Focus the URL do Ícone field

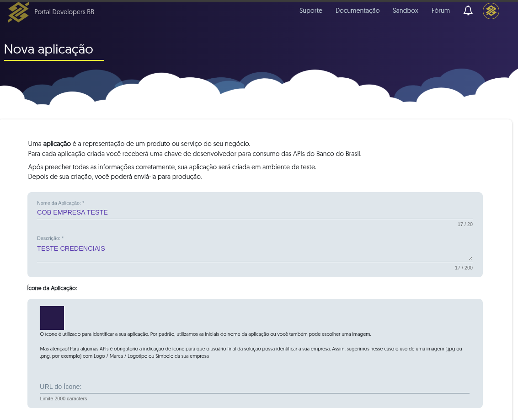(255, 387)
